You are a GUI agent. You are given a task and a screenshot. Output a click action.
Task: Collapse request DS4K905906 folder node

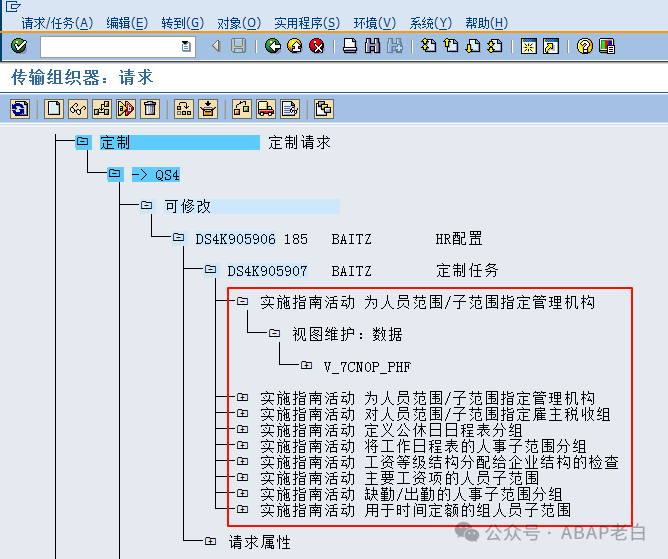pos(179,237)
